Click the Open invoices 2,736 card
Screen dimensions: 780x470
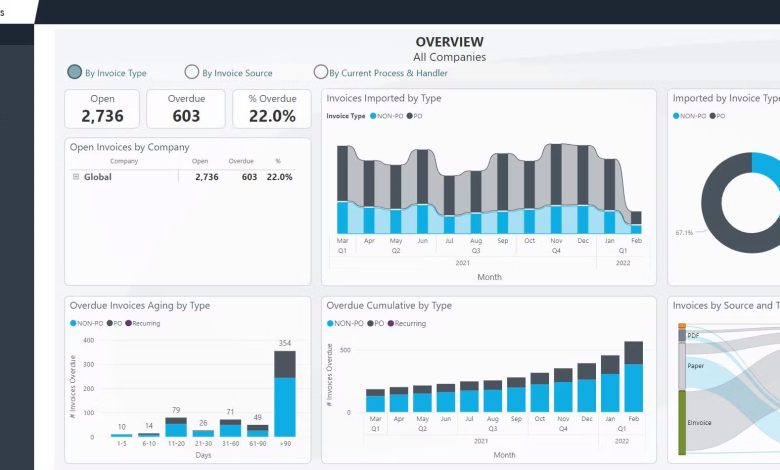(102, 109)
